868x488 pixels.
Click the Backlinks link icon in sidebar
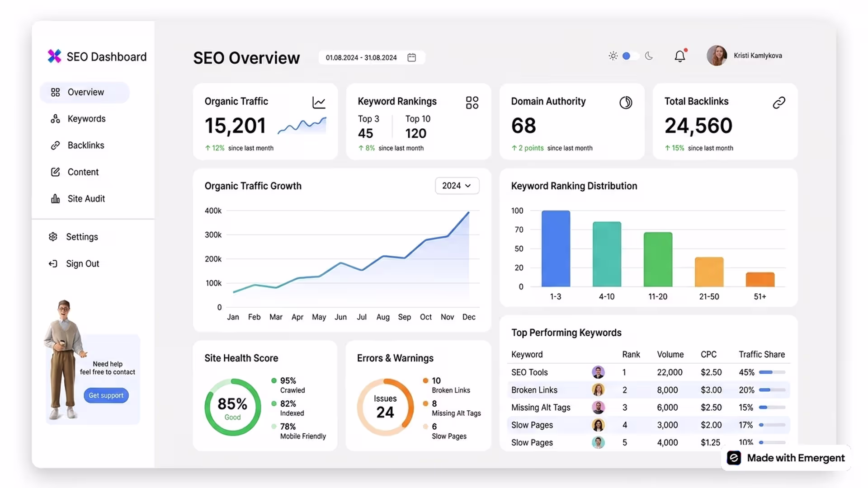pyautogui.click(x=55, y=145)
